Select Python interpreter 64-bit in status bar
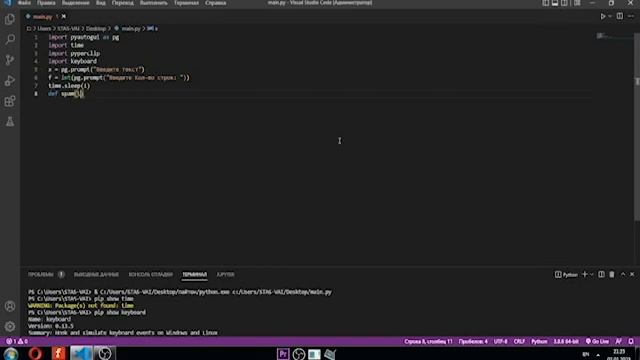 pyautogui.click(x=566, y=341)
